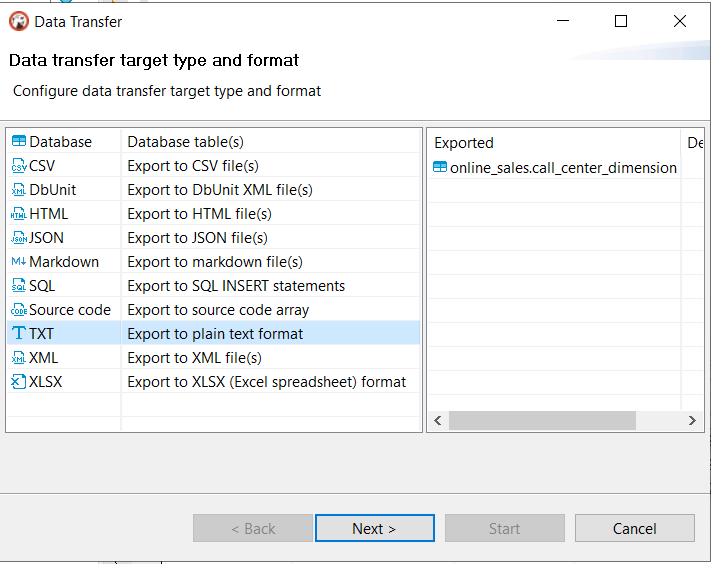This screenshot has height=564, width=711.
Task: Click the Source code icon
Action: (x=19, y=310)
